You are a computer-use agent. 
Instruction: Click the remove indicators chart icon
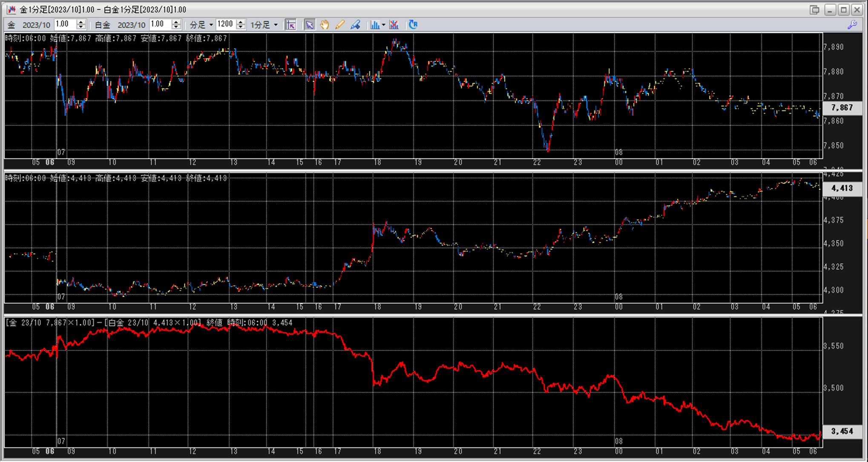tap(394, 25)
